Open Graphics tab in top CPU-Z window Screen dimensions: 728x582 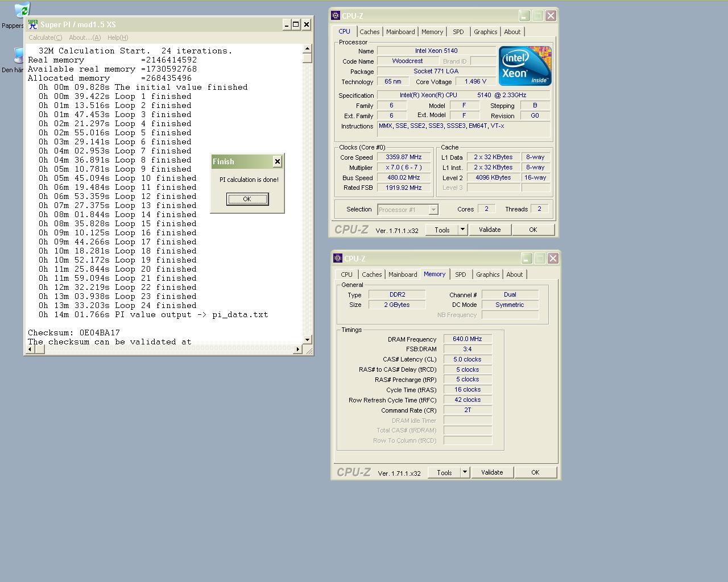point(486,32)
